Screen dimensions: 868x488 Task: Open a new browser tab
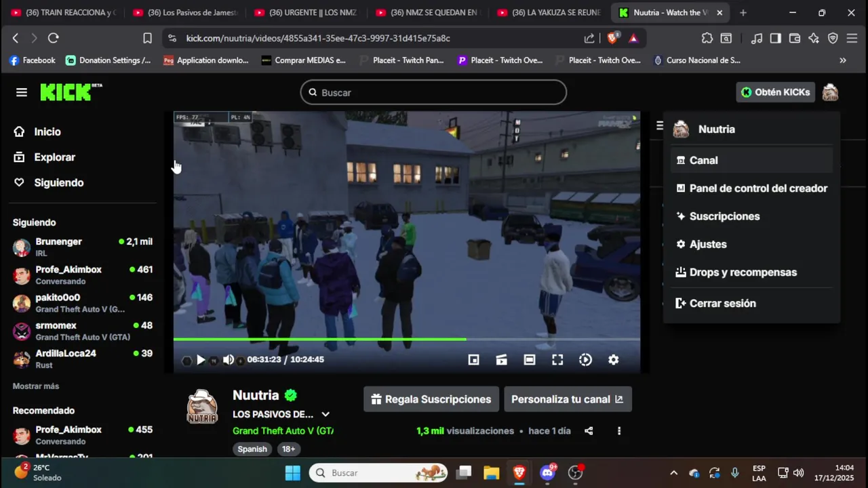(743, 12)
